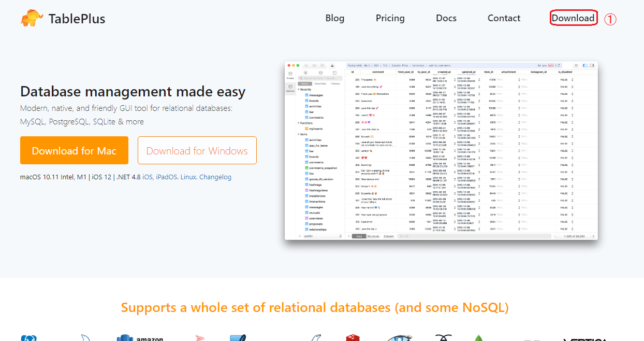
Task: Click the 'Supports a whole set of relational databases' heading
Action: tap(315, 308)
